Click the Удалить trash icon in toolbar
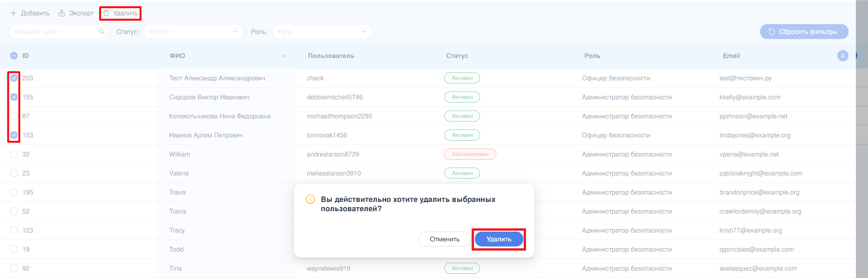Image resolution: width=868 pixels, height=278 pixels. click(106, 13)
